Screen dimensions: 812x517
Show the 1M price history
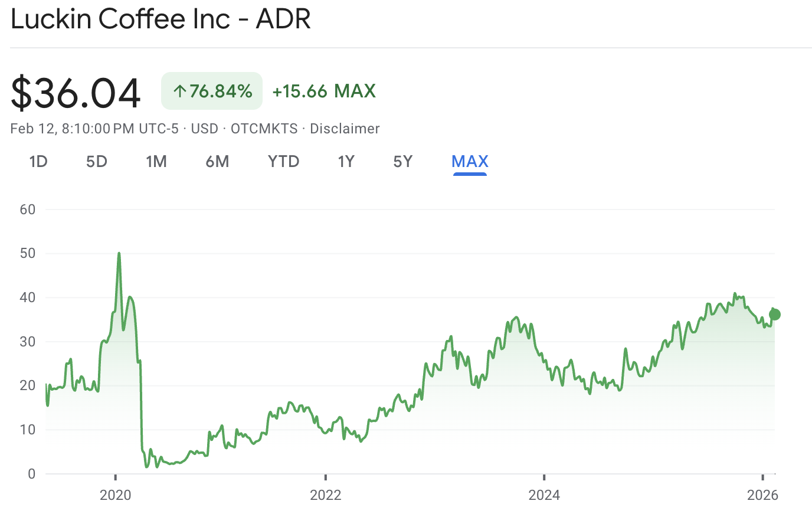point(156,162)
